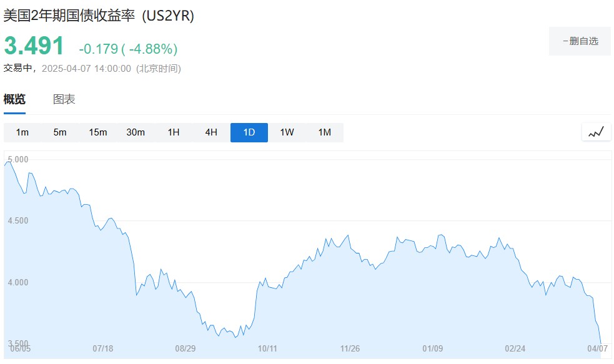
Task: Click the 3.491 current yield value
Action: tap(34, 46)
